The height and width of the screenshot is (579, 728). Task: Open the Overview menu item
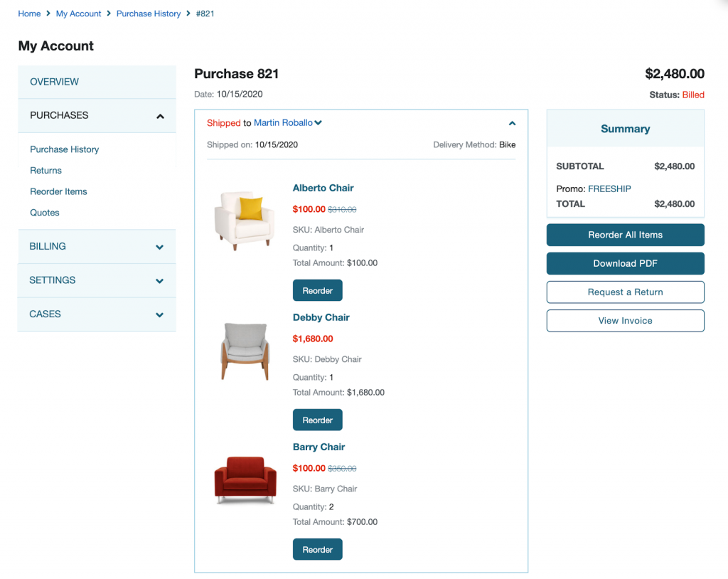tap(54, 82)
